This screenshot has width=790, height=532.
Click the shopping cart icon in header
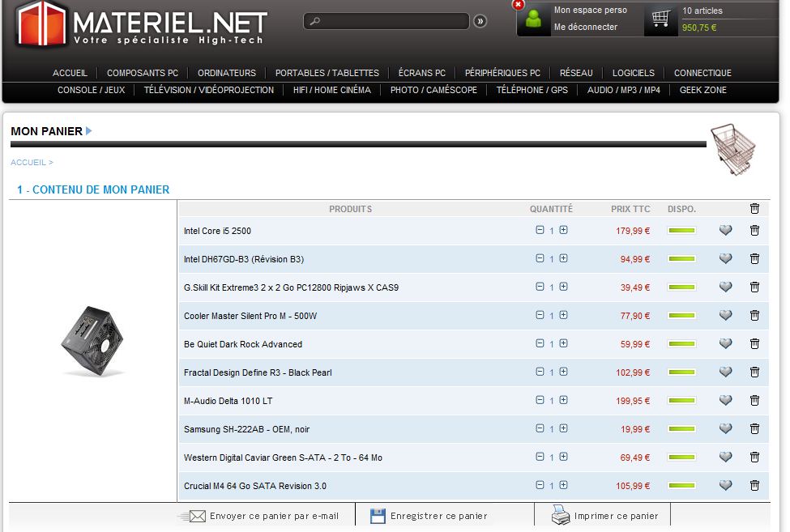[662, 19]
